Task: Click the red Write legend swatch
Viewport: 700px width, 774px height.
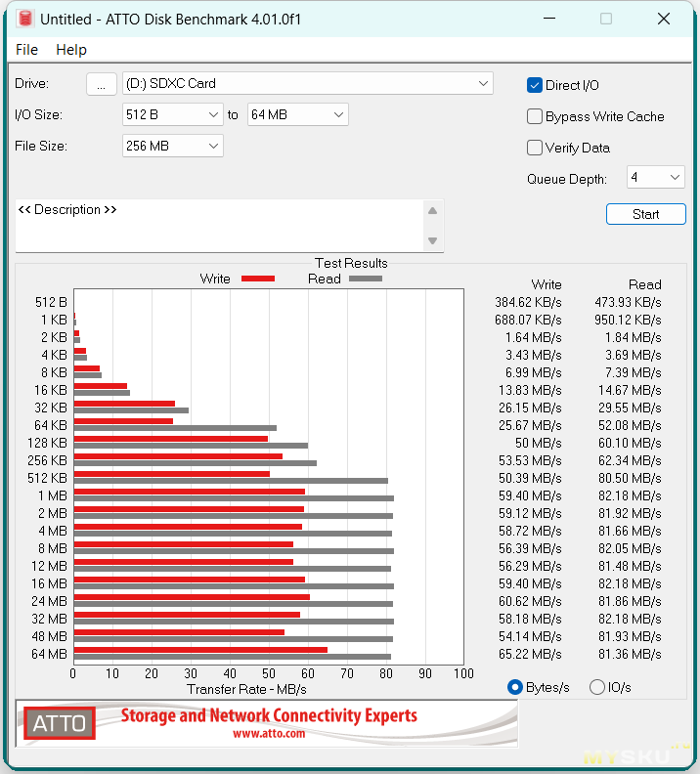Action: [258, 279]
